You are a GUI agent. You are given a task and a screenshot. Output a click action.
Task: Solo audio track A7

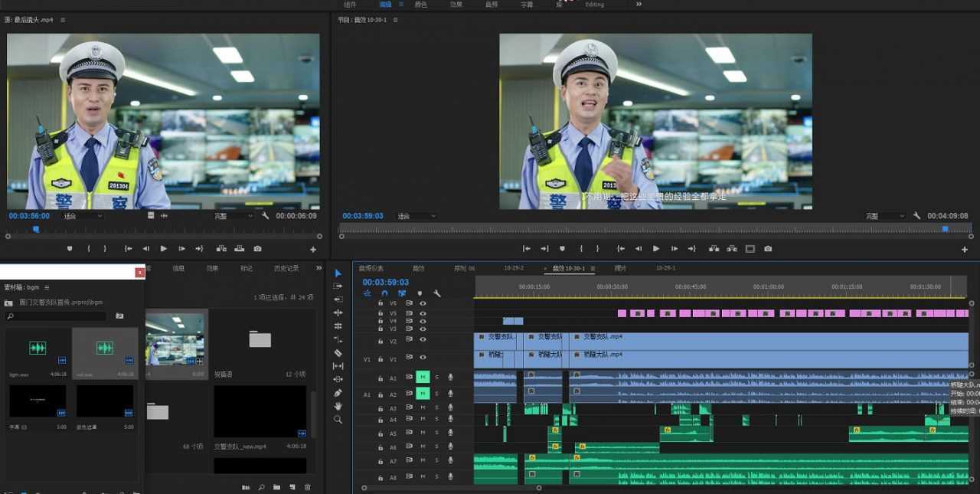[437, 461]
